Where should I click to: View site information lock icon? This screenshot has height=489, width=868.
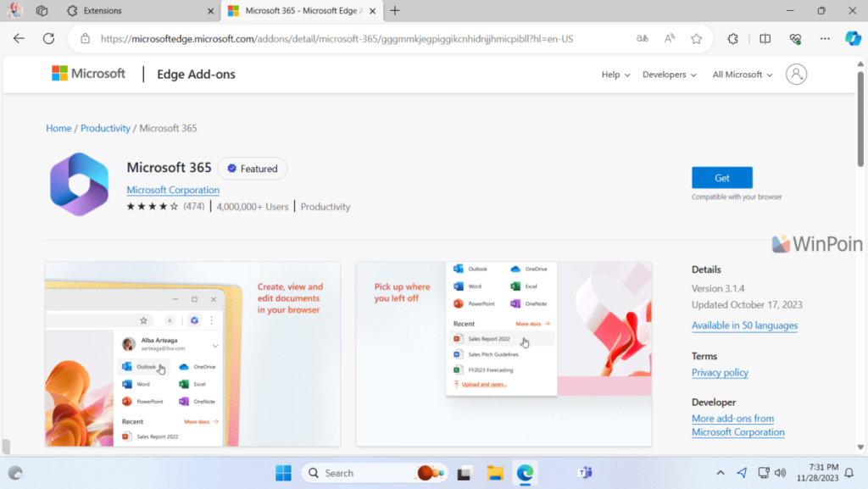point(85,39)
